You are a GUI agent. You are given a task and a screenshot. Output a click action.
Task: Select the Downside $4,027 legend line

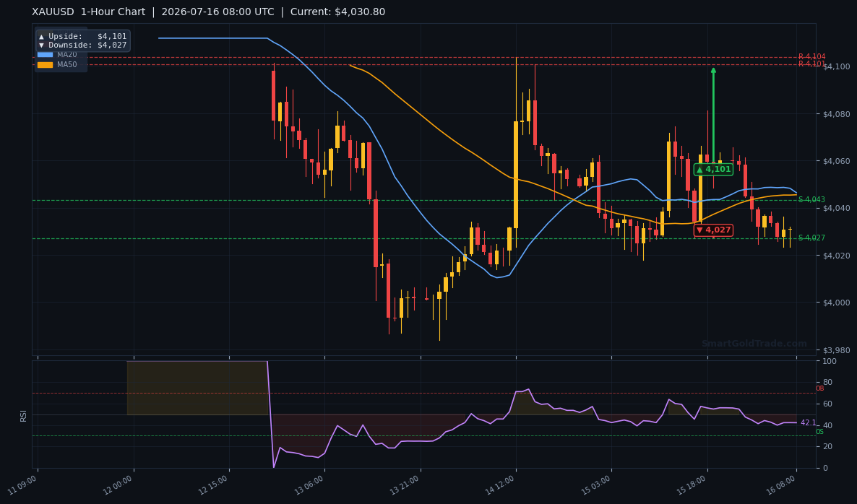pyautogui.click(x=82, y=45)
